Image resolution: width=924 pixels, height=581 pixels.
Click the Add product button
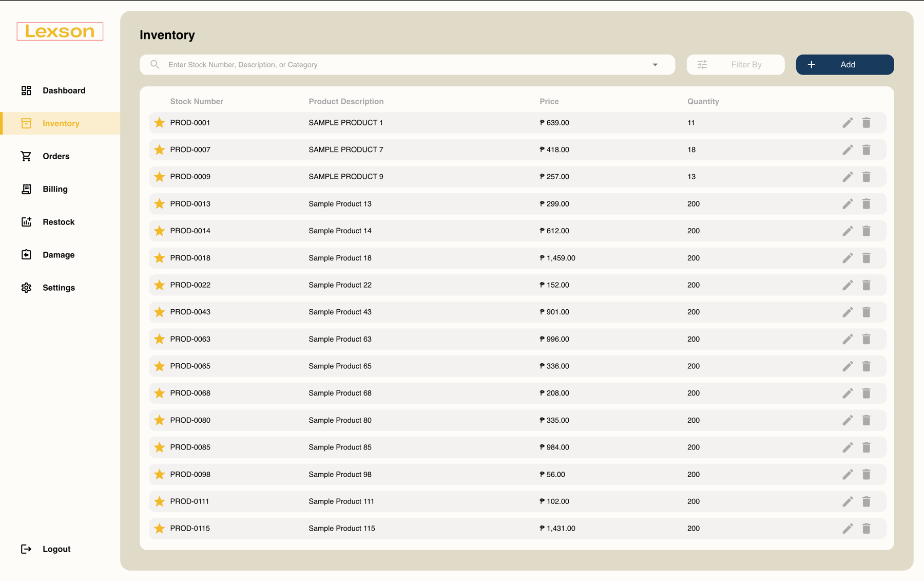click(844, 64)
